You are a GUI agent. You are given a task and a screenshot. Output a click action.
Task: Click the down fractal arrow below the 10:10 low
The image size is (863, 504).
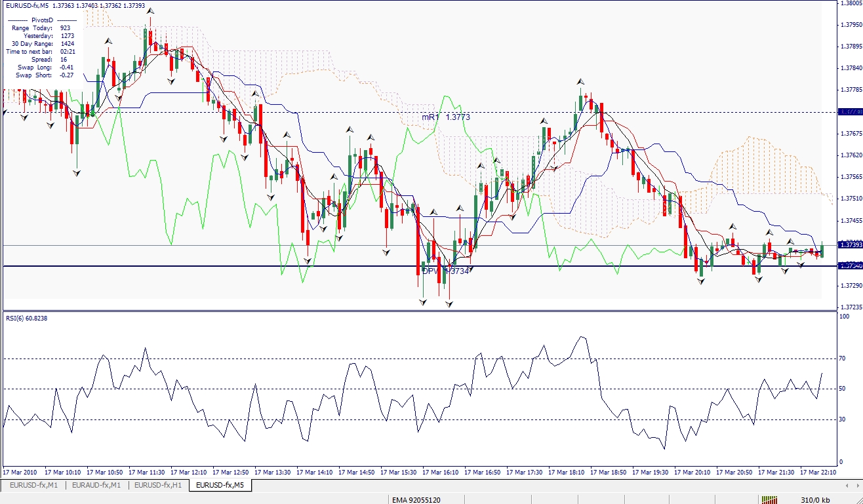pos(77,172)
